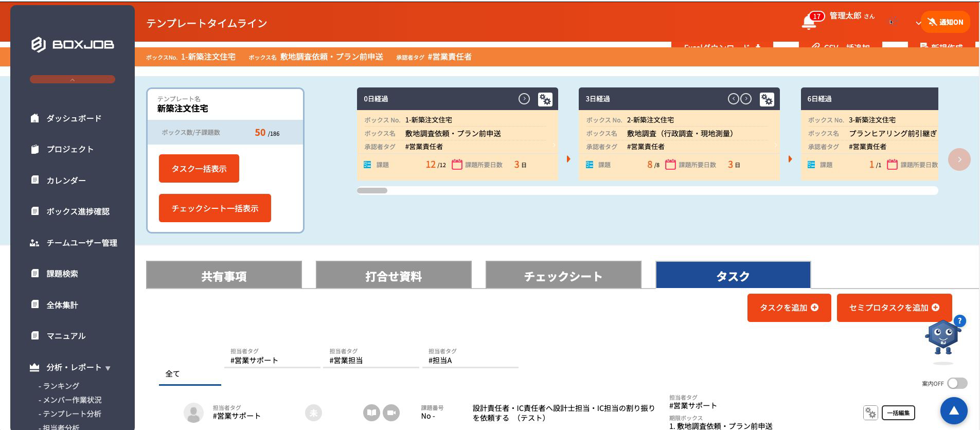Filter tasks by #営業担当 tag

[371, 357]
